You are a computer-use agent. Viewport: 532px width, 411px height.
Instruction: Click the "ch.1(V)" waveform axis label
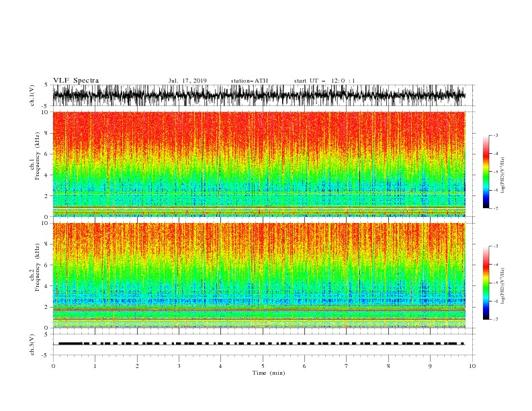(x=32, y=95)
